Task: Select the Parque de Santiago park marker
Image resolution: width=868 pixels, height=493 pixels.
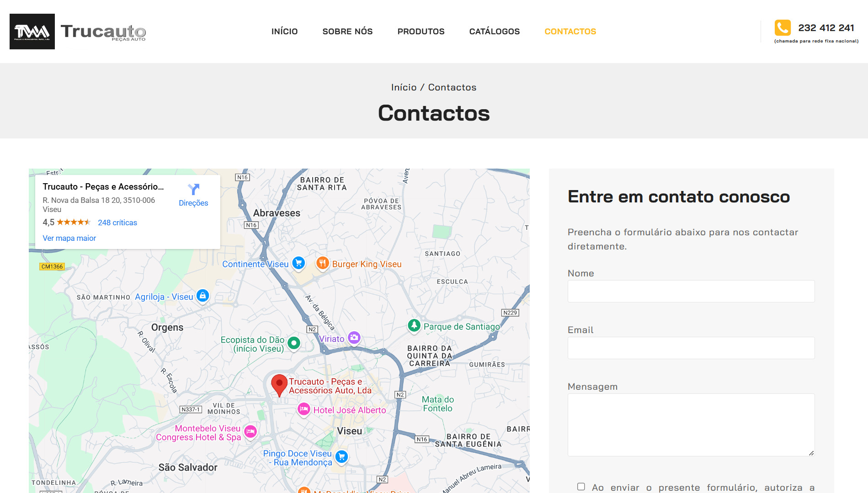Action: [x=414, y=325]
